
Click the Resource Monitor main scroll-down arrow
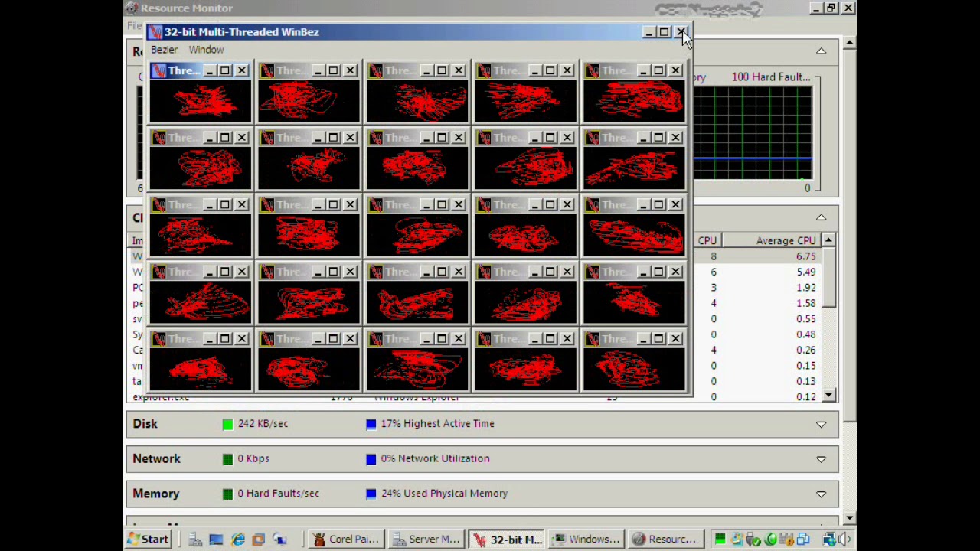point(849,518)
